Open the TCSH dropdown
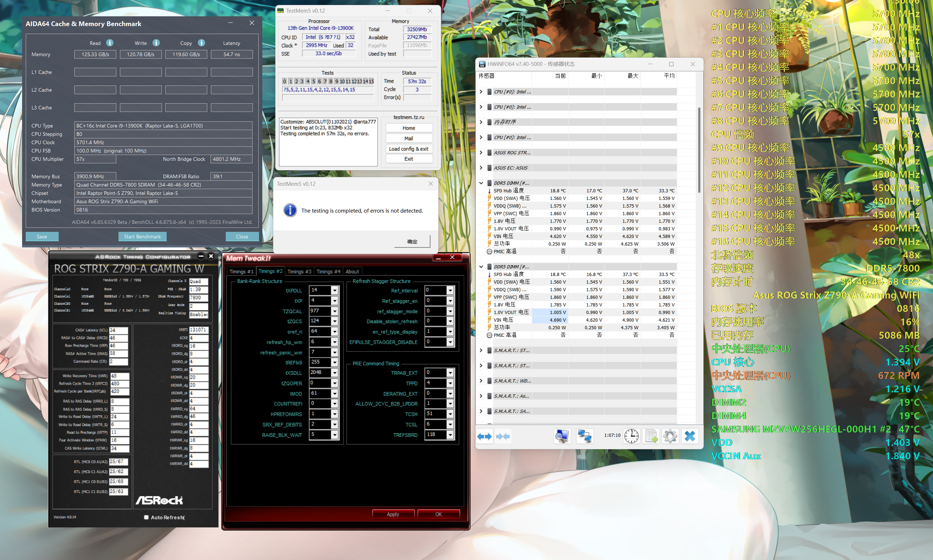 tap(450, 414)
